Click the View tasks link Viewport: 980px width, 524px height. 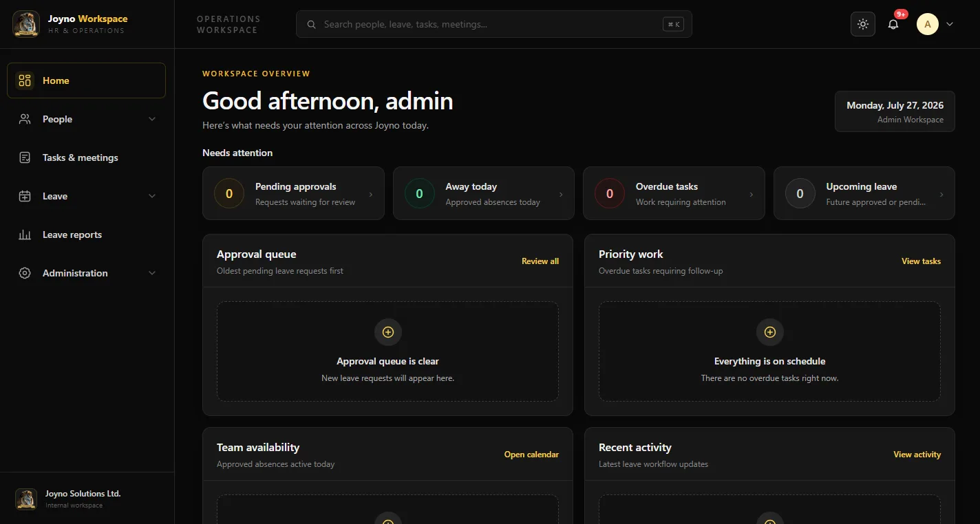(921, 261)
